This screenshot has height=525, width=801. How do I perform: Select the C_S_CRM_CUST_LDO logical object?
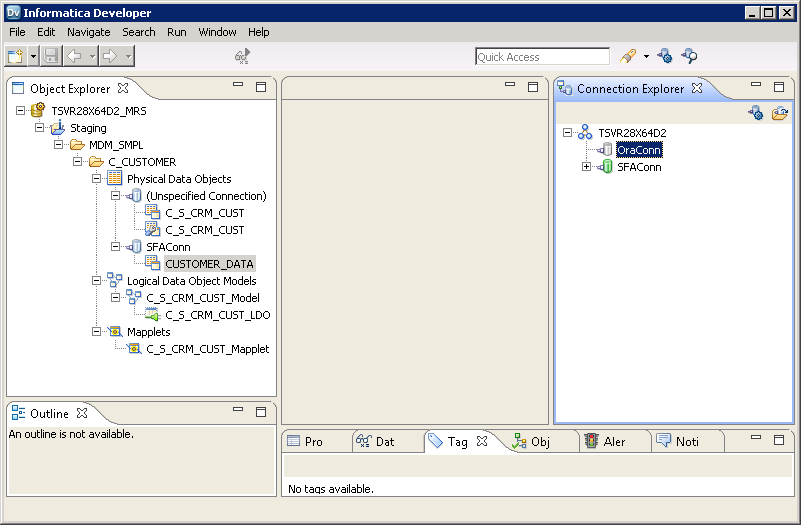pyautogui.click(x=218, y=315)
